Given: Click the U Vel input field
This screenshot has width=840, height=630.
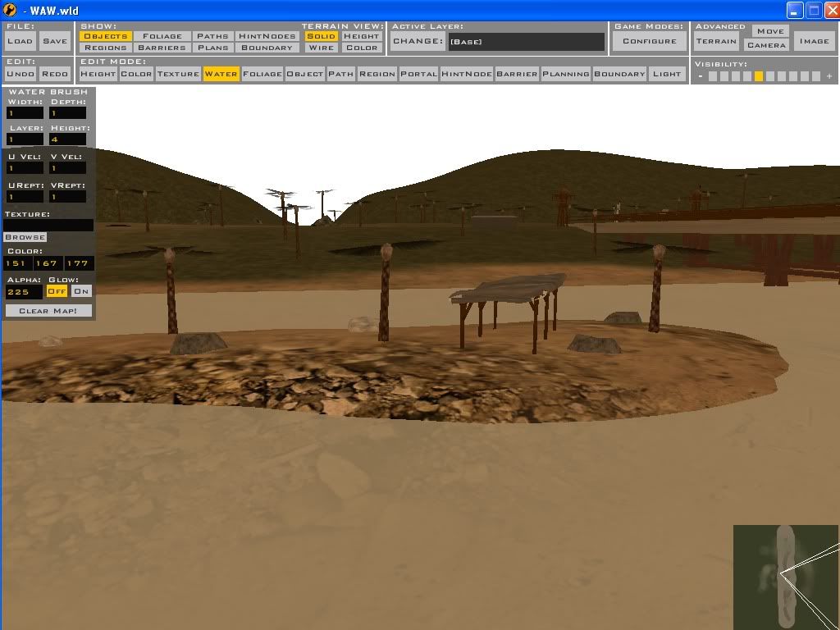Looking at the screenshot, I should tap(25, 168).
